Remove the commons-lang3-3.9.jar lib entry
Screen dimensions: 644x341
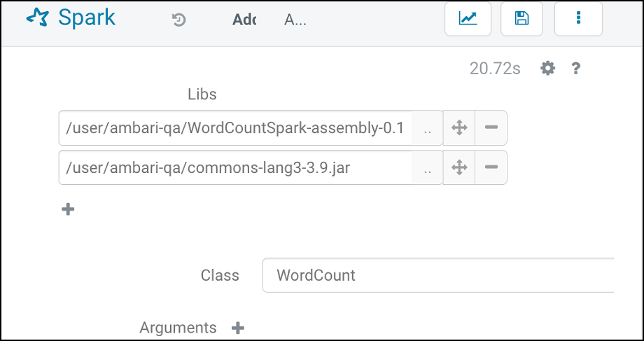(x=491, y=167)
